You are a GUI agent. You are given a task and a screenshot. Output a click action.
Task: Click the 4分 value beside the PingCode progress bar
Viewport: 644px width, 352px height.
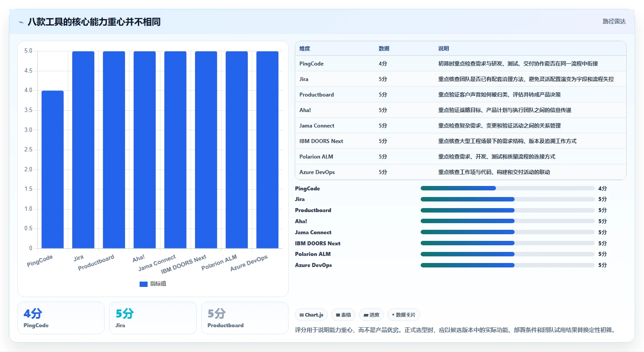tap(602, 188)
